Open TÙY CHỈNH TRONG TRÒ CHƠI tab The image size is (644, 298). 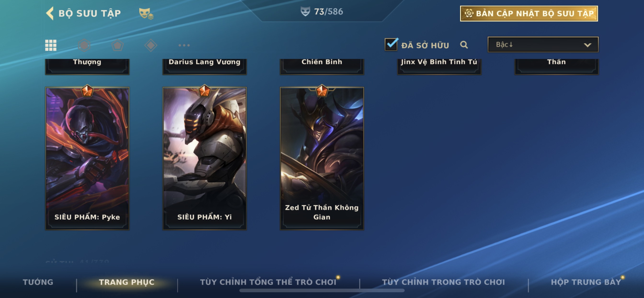pyautogui.click(x=443, y=282)
